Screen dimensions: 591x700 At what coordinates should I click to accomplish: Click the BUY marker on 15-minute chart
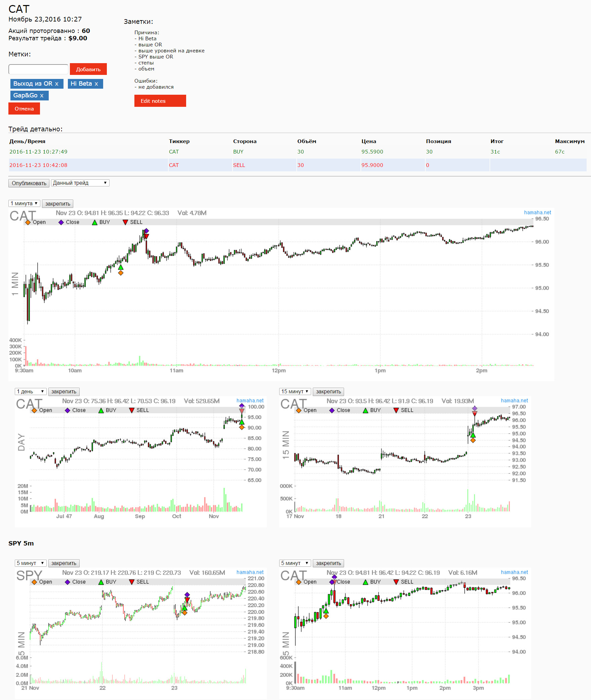[x=473, y=435]
